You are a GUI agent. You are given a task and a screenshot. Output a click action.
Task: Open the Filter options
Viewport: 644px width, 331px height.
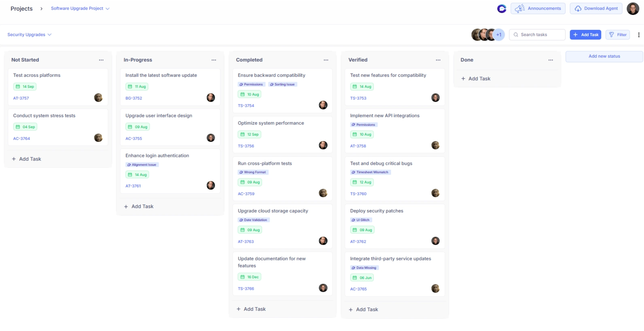(617, 35)
